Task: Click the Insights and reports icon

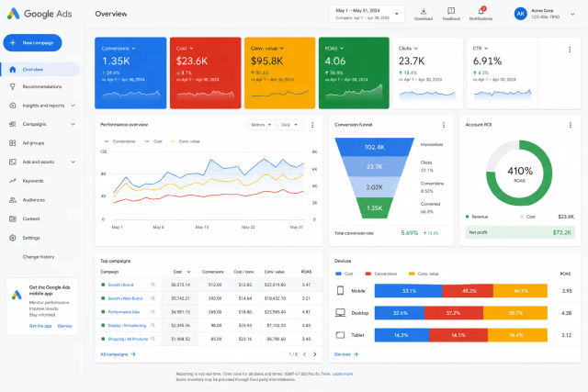Action: (x=12, y=106)
